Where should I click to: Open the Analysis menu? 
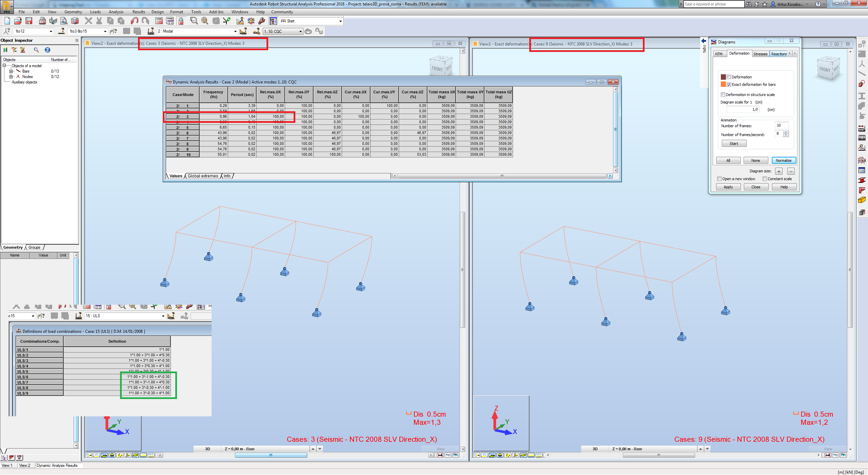pos(116,12)
